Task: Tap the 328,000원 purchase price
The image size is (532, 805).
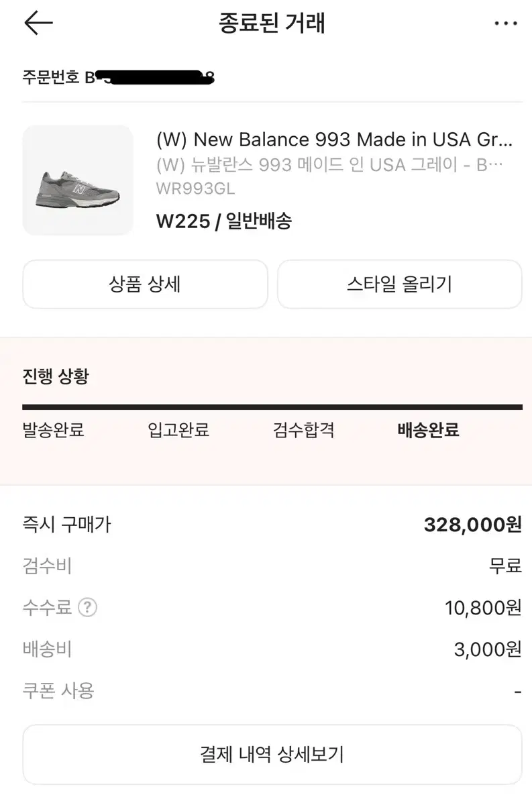Action: [x=472, y=524]
